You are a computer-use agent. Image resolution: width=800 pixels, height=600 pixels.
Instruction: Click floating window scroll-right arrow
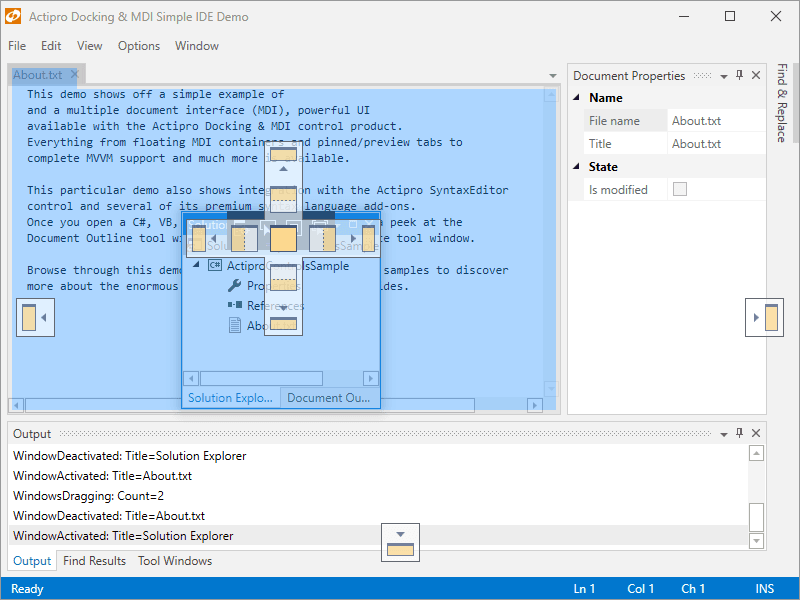[x=370, y=378]
